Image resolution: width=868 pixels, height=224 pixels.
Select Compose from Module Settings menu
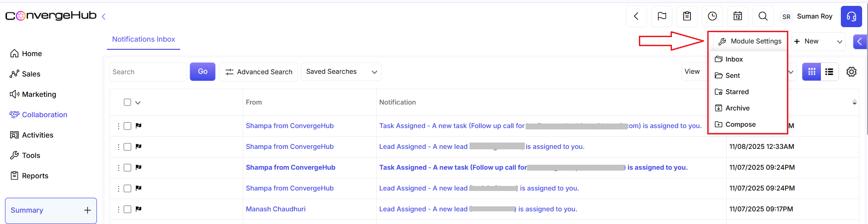coord(740,124)
